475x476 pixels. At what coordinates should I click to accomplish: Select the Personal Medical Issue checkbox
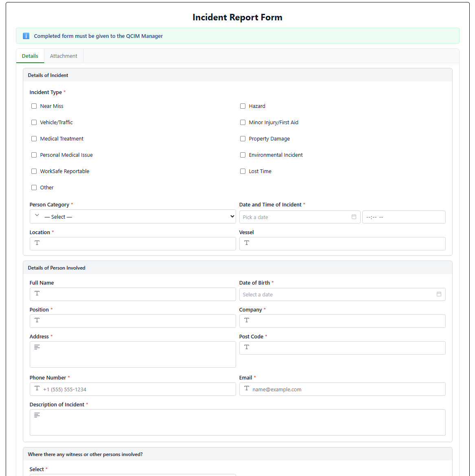click(34, 155)
